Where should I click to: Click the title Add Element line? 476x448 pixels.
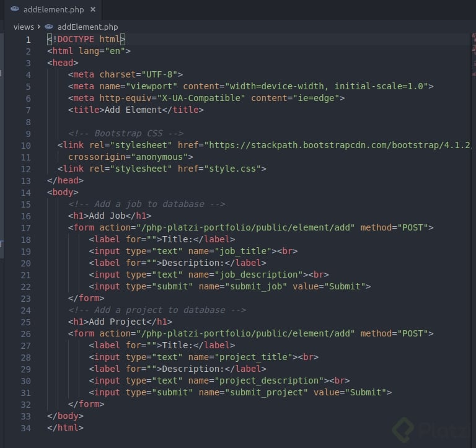(x=136, y=110)
